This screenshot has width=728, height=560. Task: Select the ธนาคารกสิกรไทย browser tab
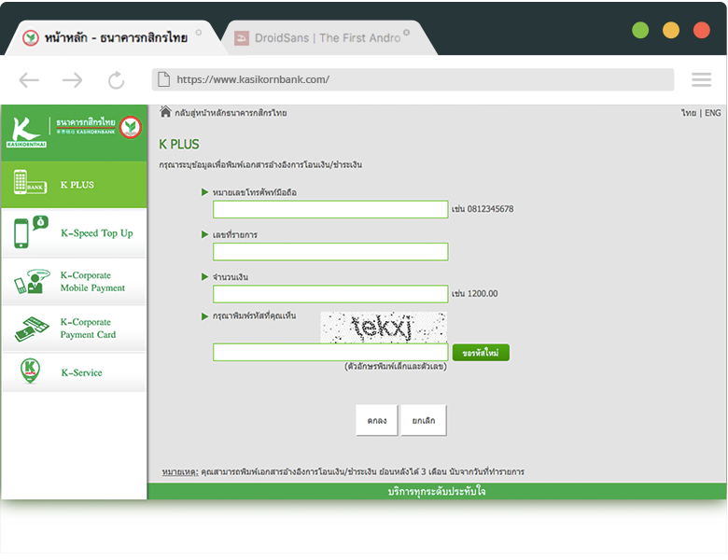(114, 38)
